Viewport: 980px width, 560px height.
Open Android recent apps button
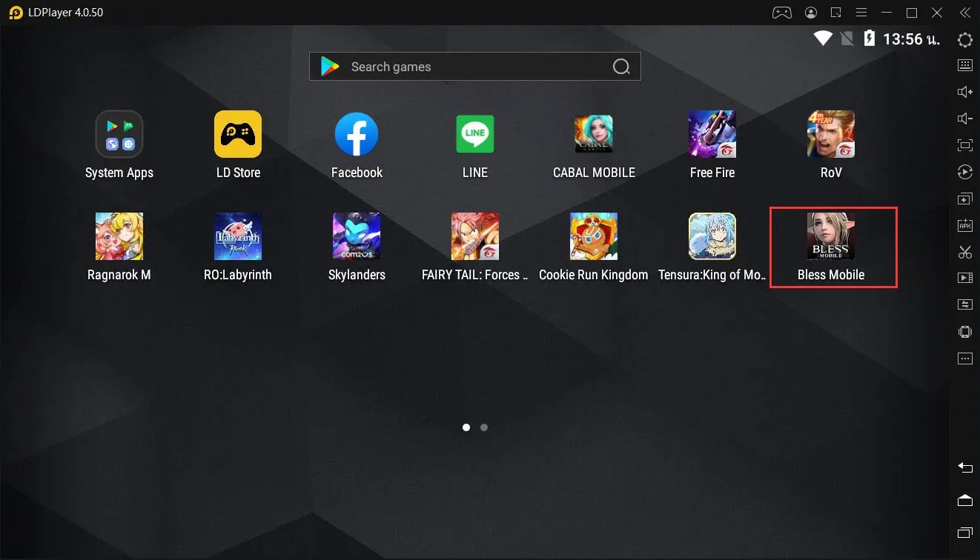[x=965, y=533]
